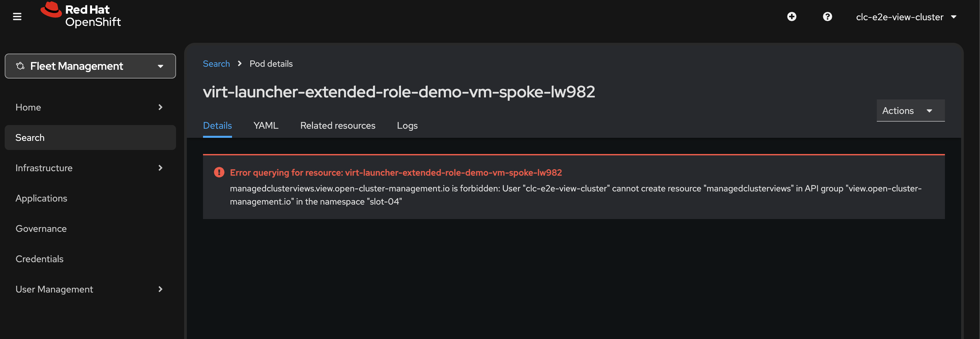Go back via Search breadcrumb link
The width and height of the screenshot is (980, 339).
point(216,64)
